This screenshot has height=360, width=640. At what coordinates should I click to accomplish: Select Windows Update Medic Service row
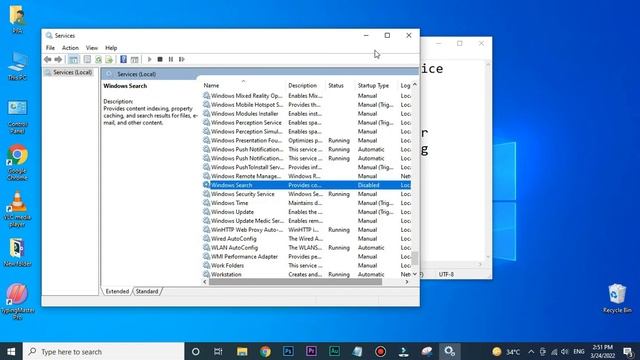(x=307, y=221)
